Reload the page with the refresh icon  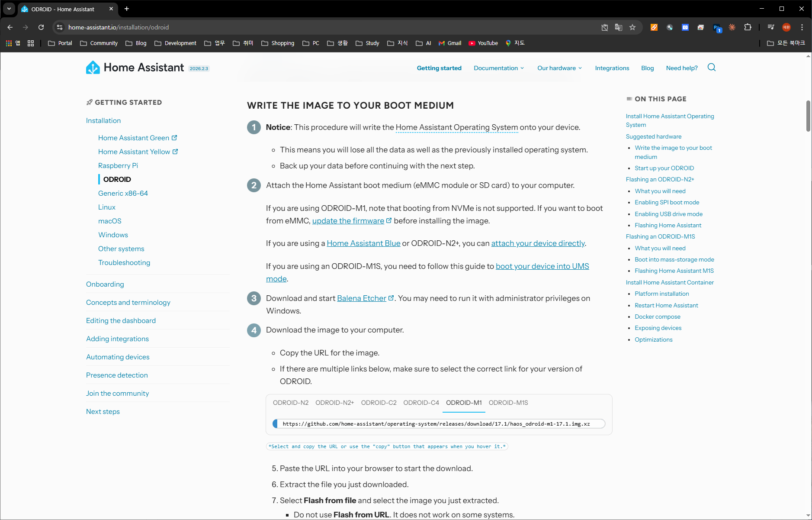tap(41, 27)
